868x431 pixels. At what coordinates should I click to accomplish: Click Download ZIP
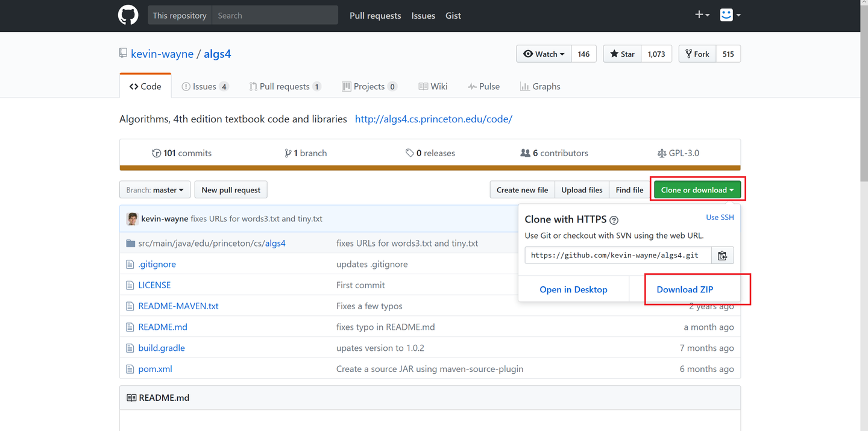coord(685,289)
